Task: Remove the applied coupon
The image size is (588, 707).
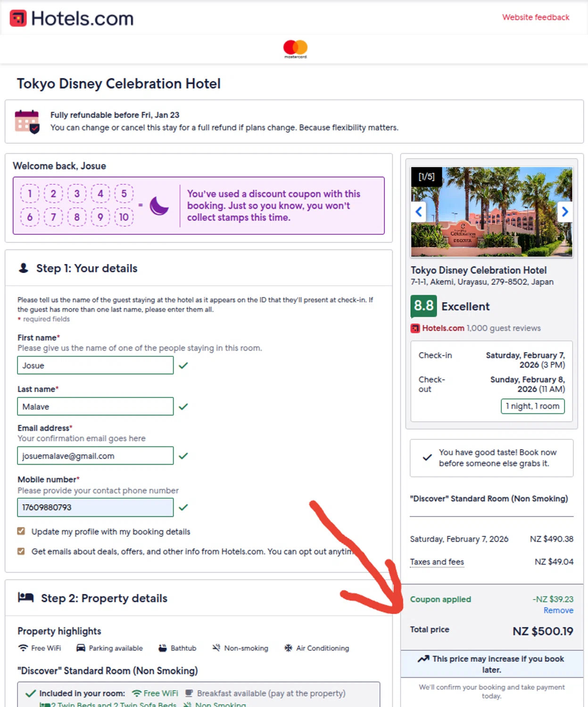Action: click(558, 610)
